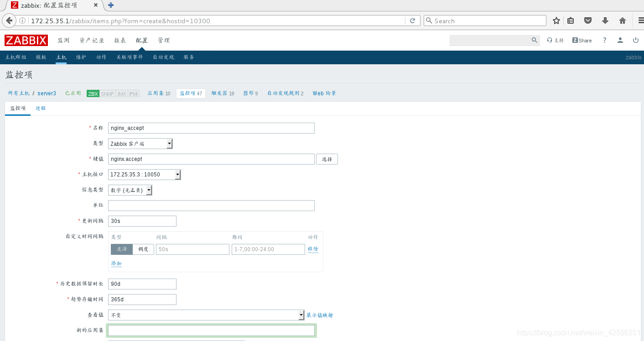Switch to the 监控项 form tab
Image resolution: width=644 pixels, height=341 pixels.
pyautogui.click(x=18, y=108)
